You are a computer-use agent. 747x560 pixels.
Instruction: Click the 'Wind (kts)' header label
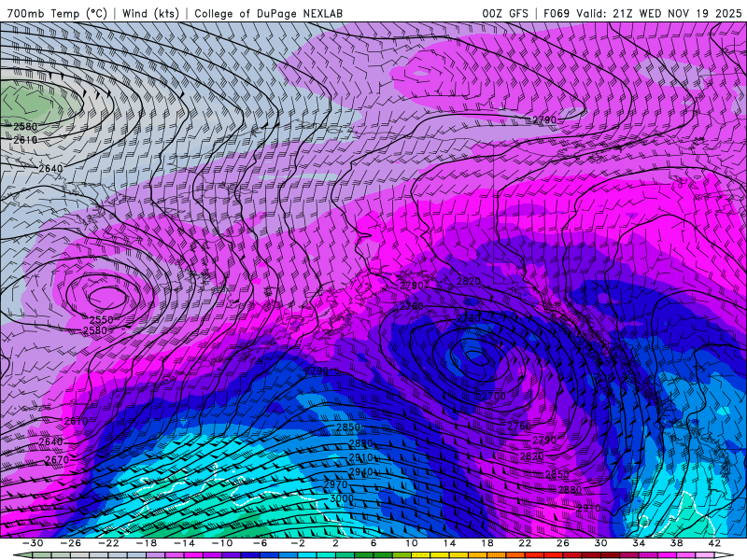coord(150,13)
